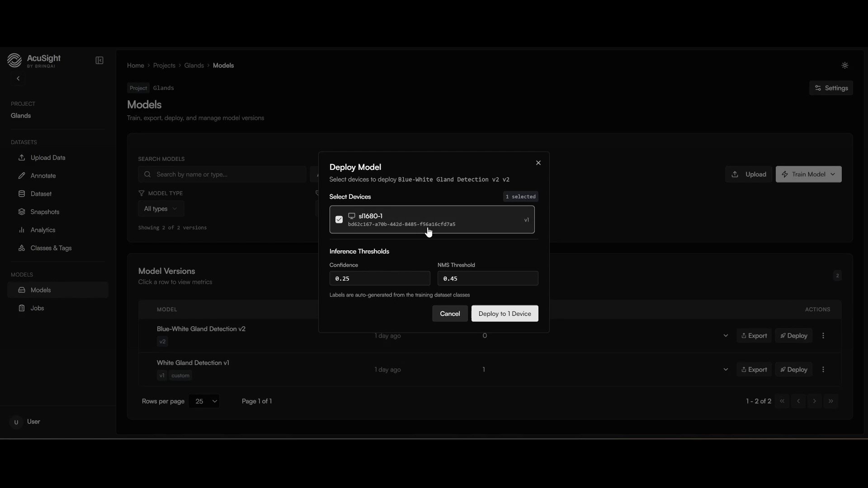Screen dimensions: 868x488
Task: Click the AcuSight logo icon
Action: 14,60
